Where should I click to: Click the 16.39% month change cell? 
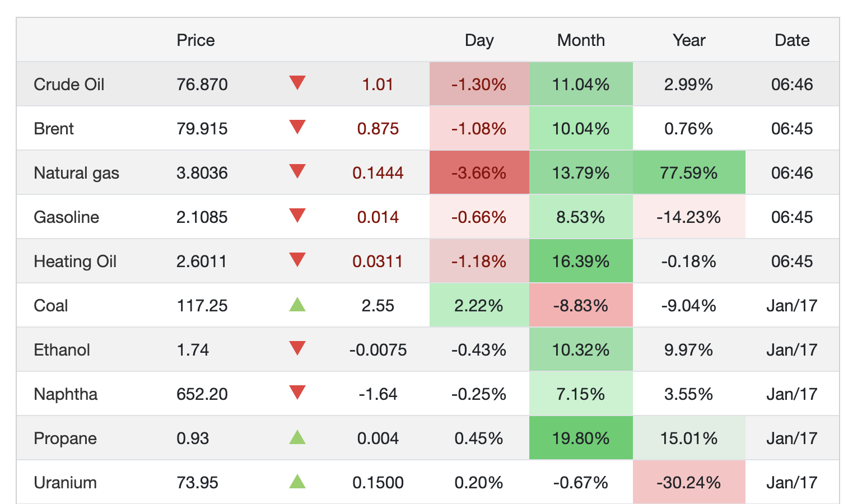tap(581, 261)
